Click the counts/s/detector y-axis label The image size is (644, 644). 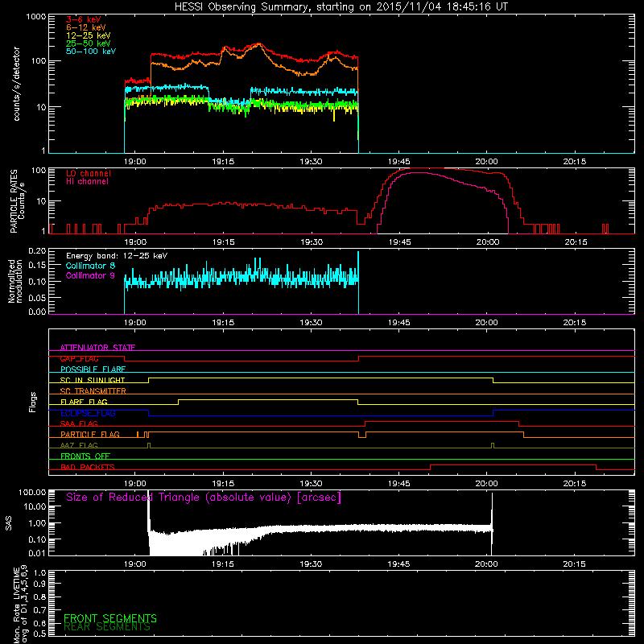point(17,84)
